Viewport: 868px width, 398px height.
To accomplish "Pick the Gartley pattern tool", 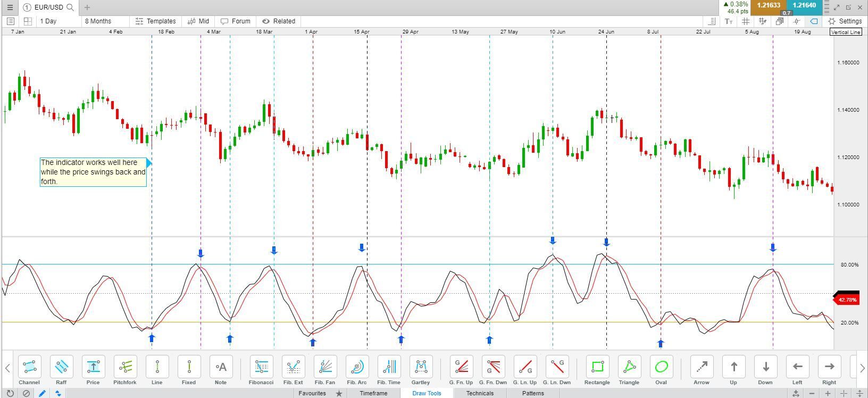I will [421, 367].
